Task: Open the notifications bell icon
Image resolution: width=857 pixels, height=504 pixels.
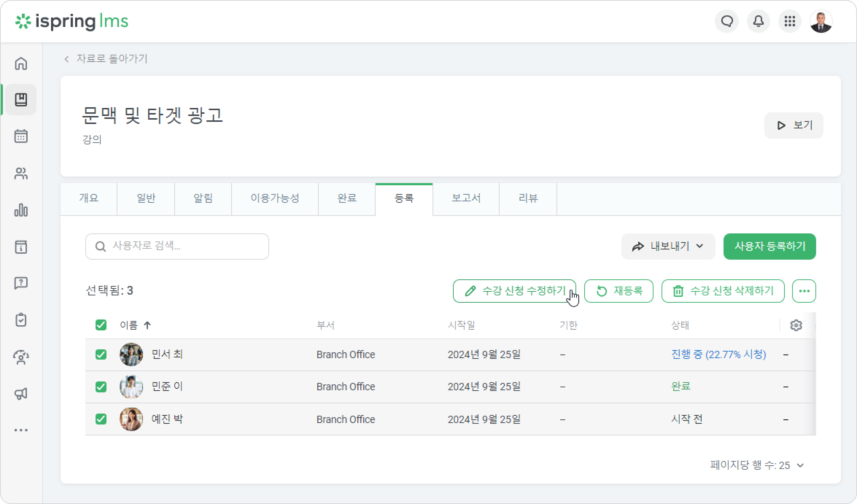Action: pyautogui.click(x=759, y=22)
